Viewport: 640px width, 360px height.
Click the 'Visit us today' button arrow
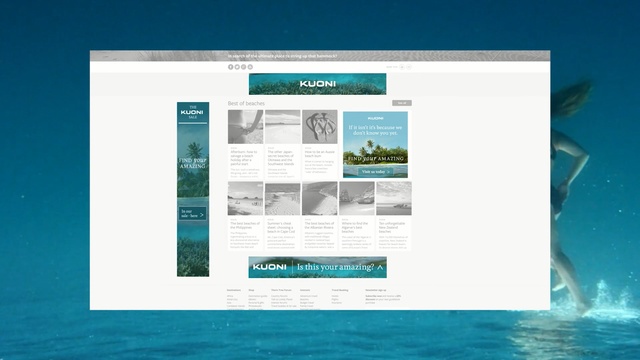(388, 172)
